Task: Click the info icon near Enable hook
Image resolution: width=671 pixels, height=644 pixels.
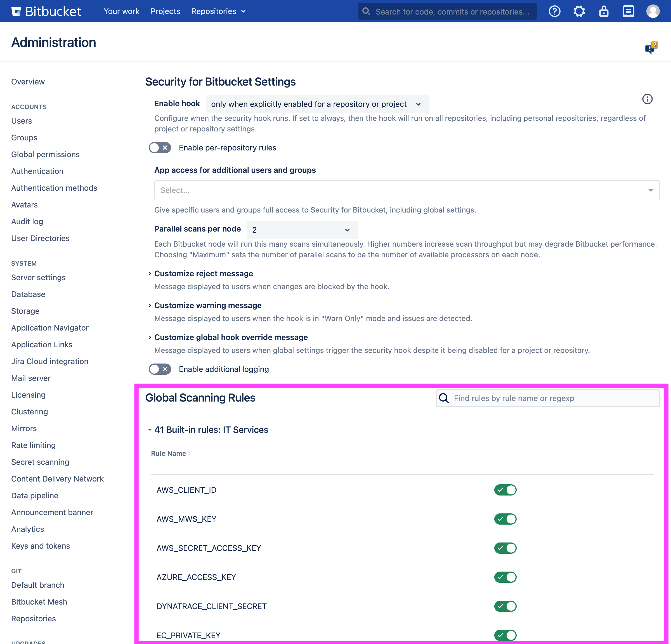Action: point(647,99)
